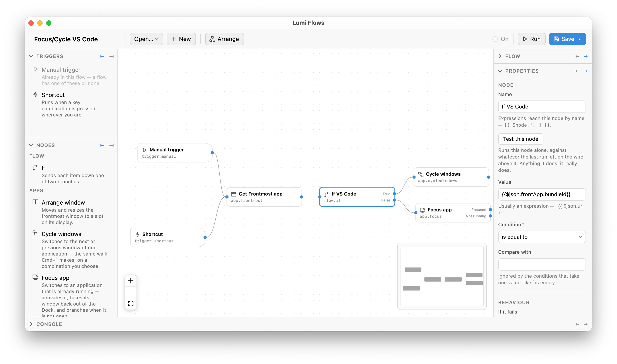The image size is (617, 364).
Task: Click the False output port of If VS Code
Action: point(394,200)
